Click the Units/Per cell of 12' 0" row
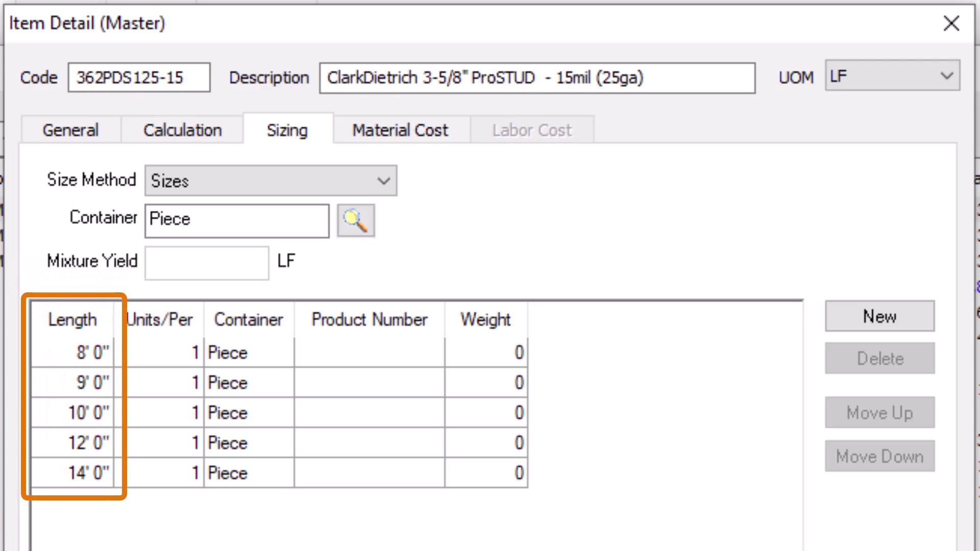This screenshot has height=551, width=980. [x=163, y=442]
